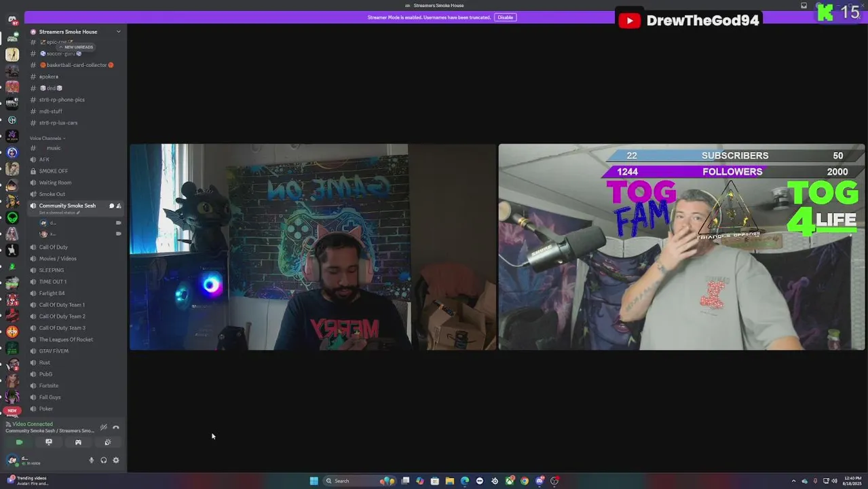Open Discord direct messages home icon
Image resolution: width=868 pixels, height=489 pixels.
tap(12, 20)
